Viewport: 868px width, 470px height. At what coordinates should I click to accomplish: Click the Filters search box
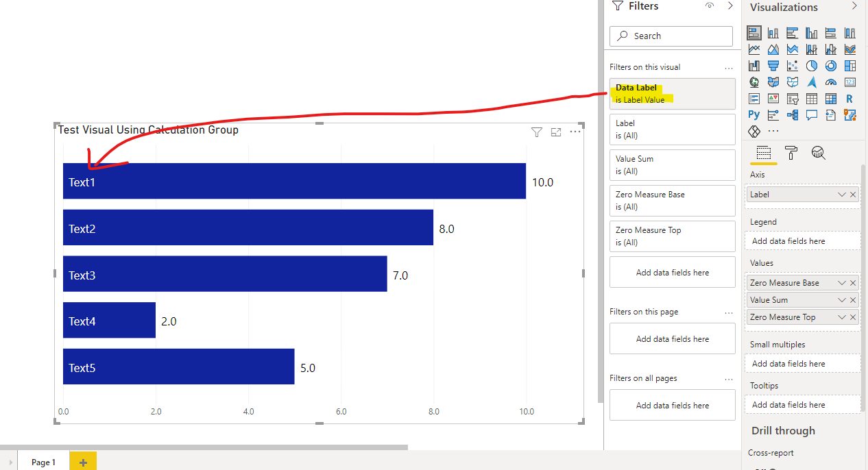tap(671, 36)
